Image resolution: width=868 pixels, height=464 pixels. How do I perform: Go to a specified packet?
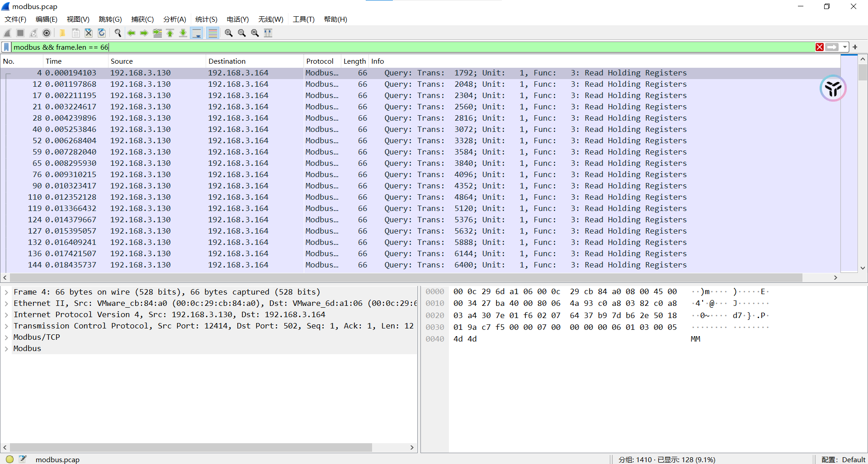click(x=157, y=33)
